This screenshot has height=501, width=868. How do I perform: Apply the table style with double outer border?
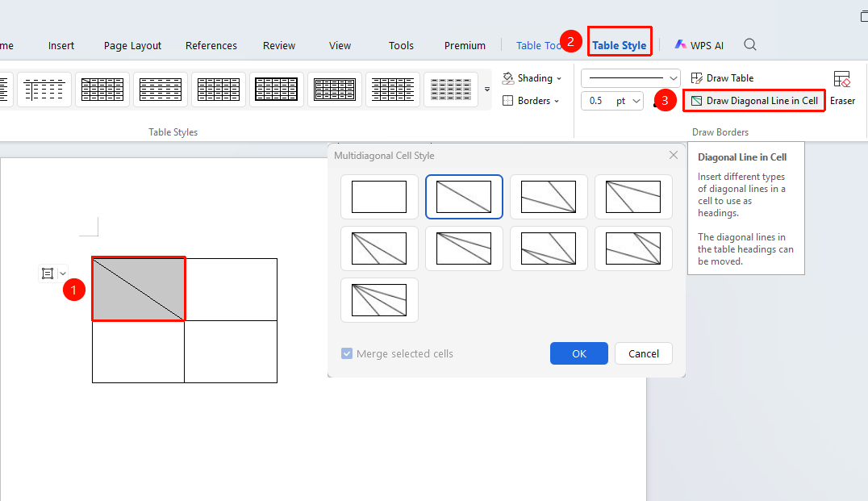(335, 89)
